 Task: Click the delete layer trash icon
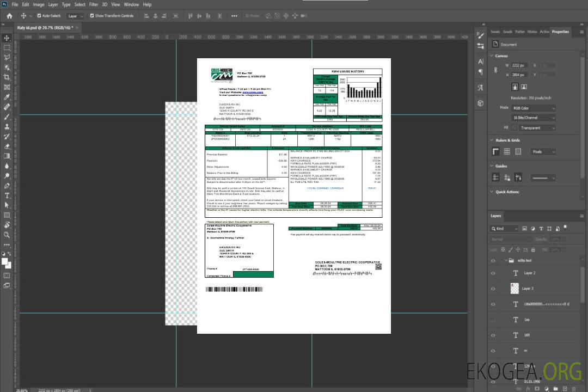coord(574,389)
